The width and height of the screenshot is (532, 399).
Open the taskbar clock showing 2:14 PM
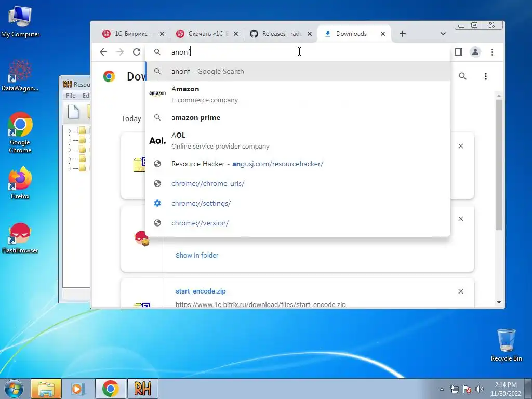coord(506,389)
